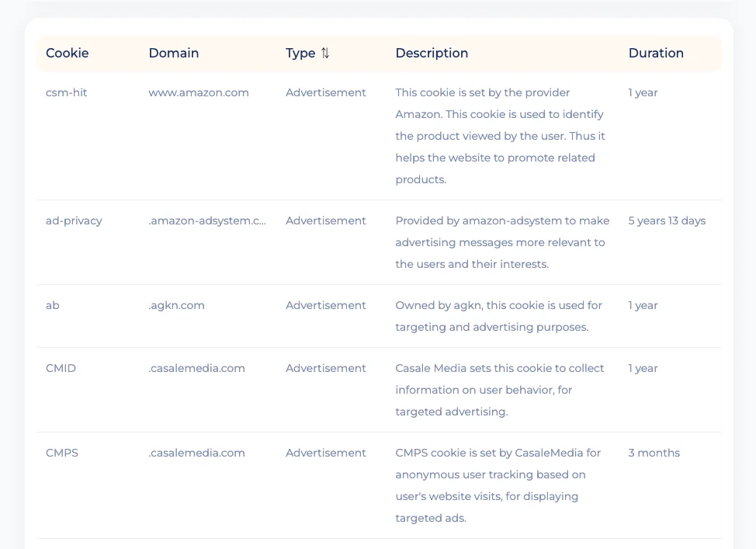This screenshot has width=756, height=549.
Task: Click the Description column header
Action: tap(432, 54)
